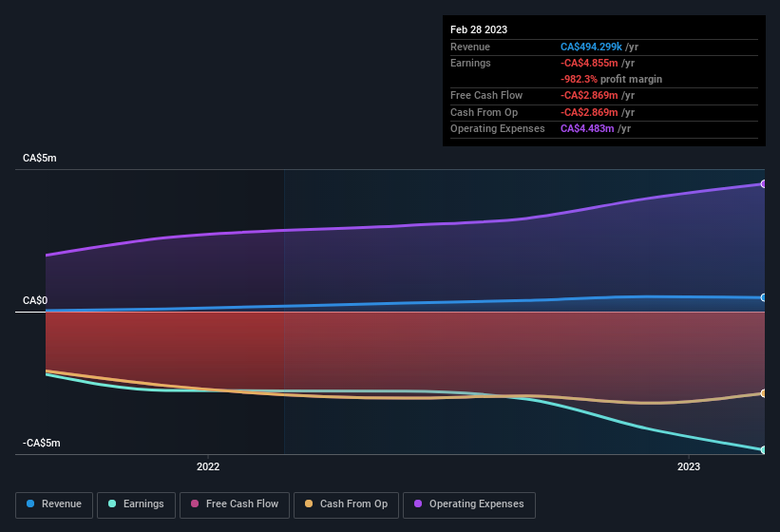Click the Revenue tooltip row label
The height and width of the screenshot is (532, 780).
pos(470,47)
